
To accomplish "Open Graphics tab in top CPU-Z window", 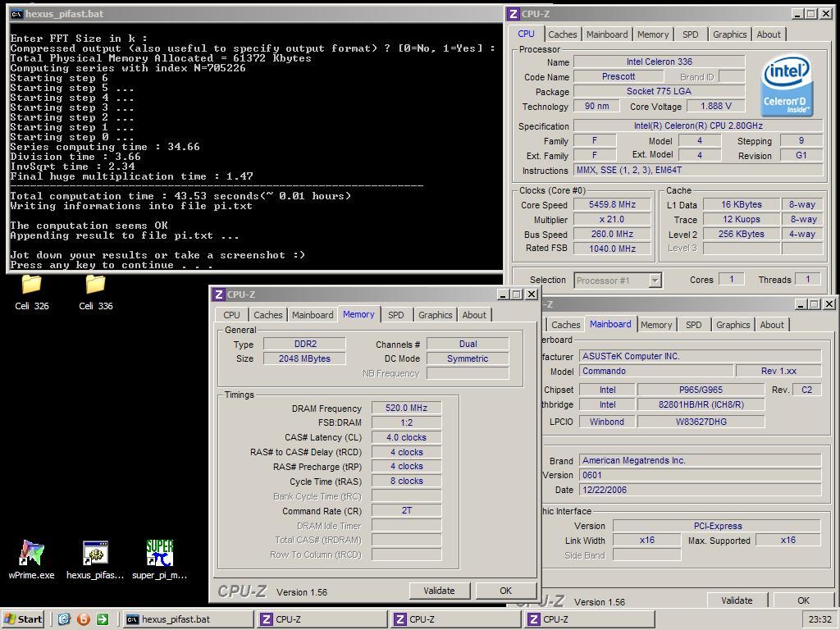I will [x=729, y=34].
